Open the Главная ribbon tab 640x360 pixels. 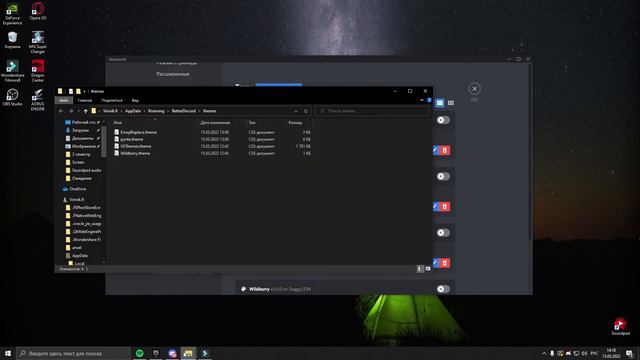pyautogui.click(x=85, y=100)
